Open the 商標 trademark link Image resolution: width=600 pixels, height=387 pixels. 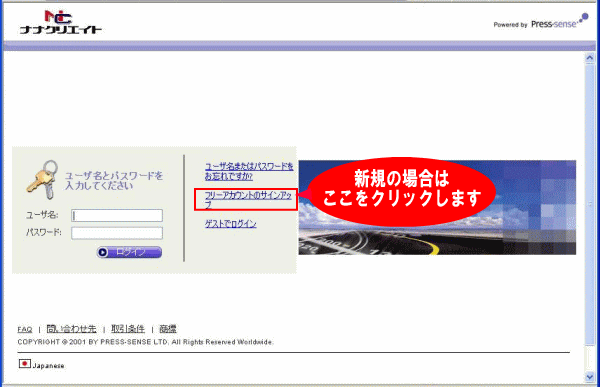(168, 329)
